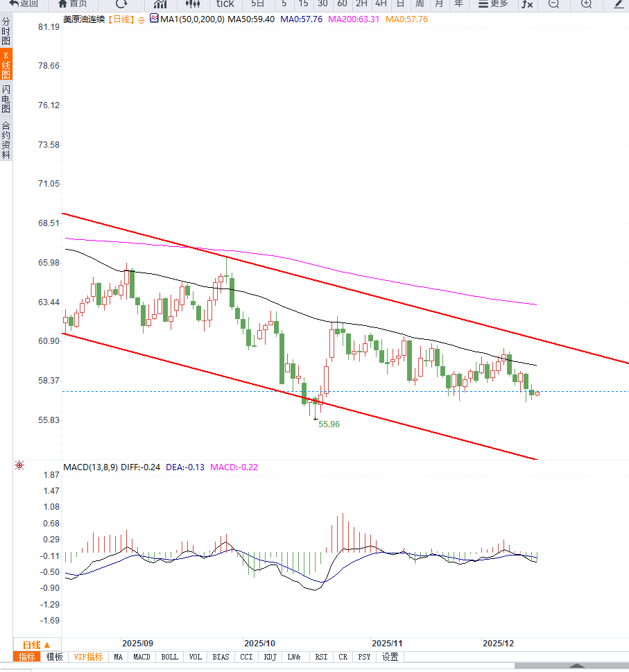Activate the pencil drawing tool icon
629x672 pixels.
pyautogui.click(x=619, y=4)
